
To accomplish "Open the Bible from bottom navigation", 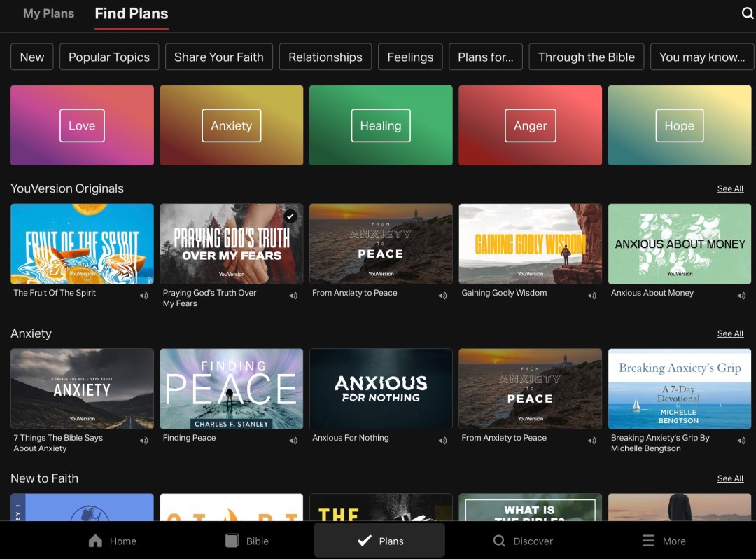I will [x=247, y=541].
